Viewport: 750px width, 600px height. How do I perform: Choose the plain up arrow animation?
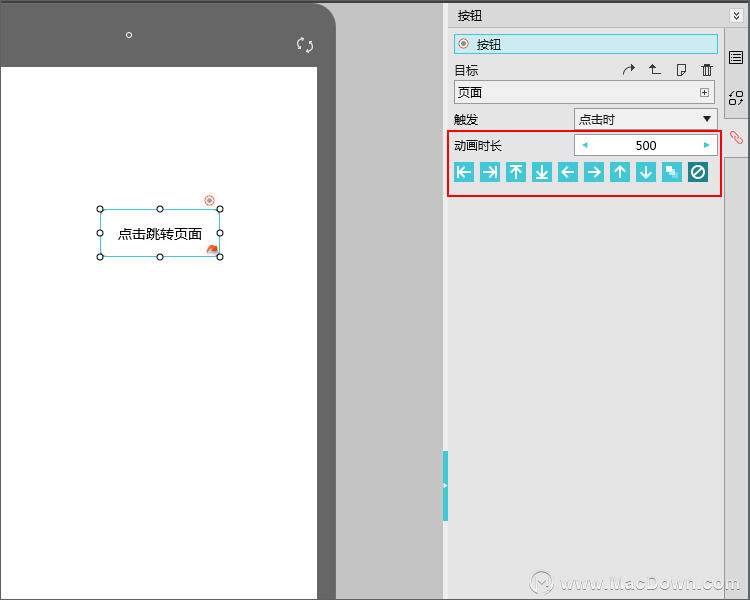click(x=620, y=172)
